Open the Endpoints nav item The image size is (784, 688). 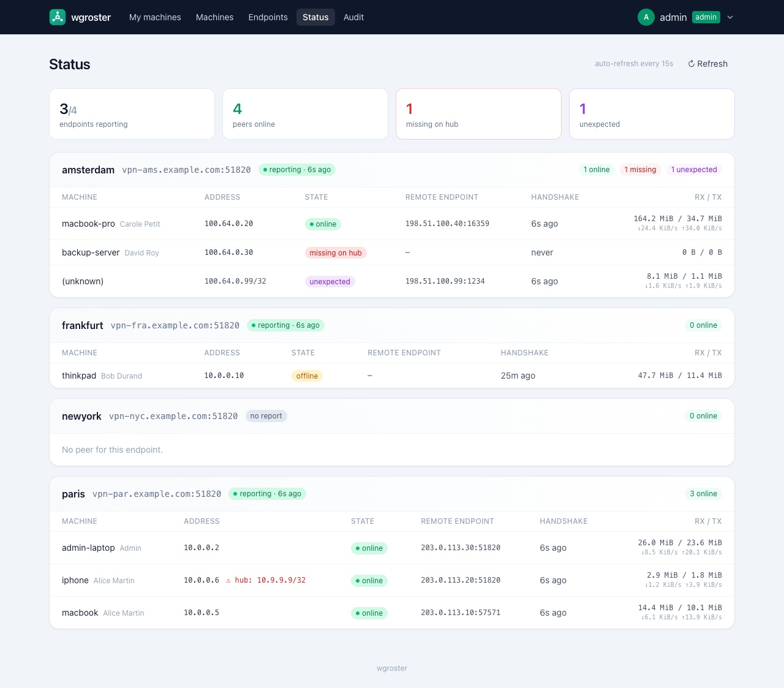268,17
